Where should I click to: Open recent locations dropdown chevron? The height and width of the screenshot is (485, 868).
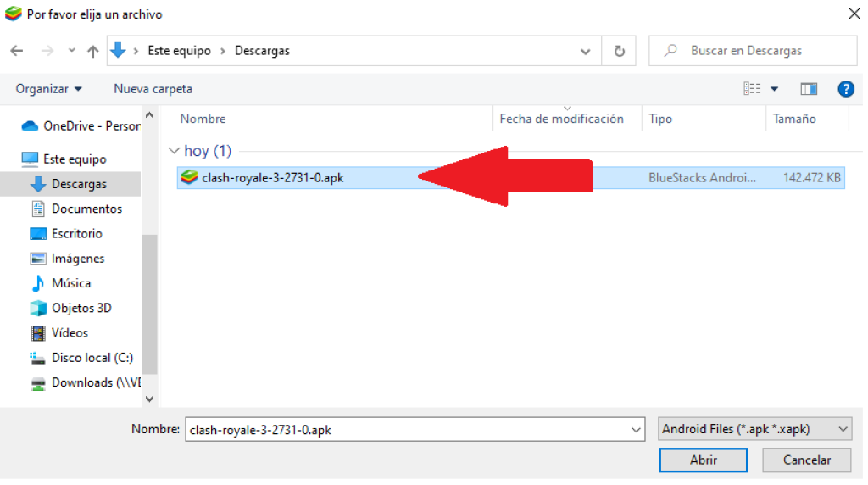click(71, 50)
